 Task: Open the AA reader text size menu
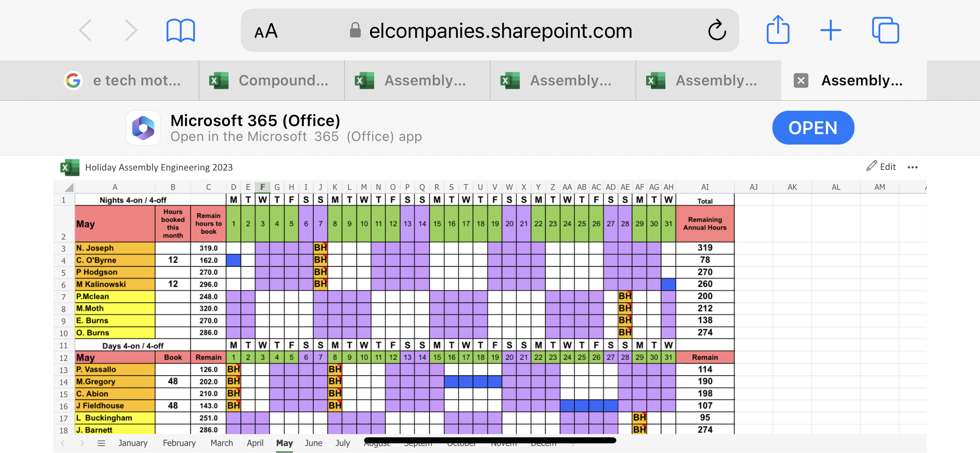coord(266,31)
